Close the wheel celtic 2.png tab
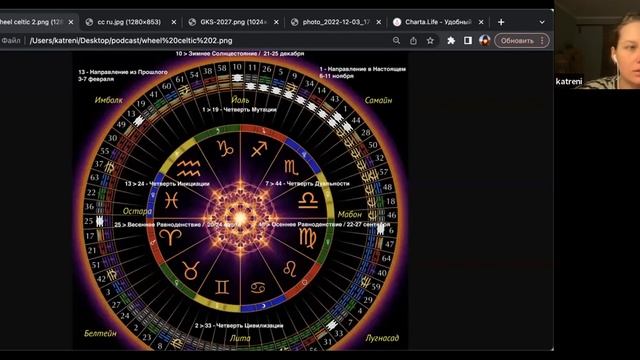The height and width of the screenshot is (360, 640). point(71,22)
